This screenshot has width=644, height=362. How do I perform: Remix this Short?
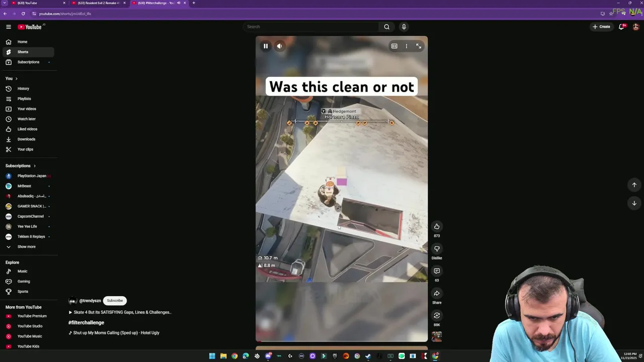pyautogui.click(x=437, y=315)
